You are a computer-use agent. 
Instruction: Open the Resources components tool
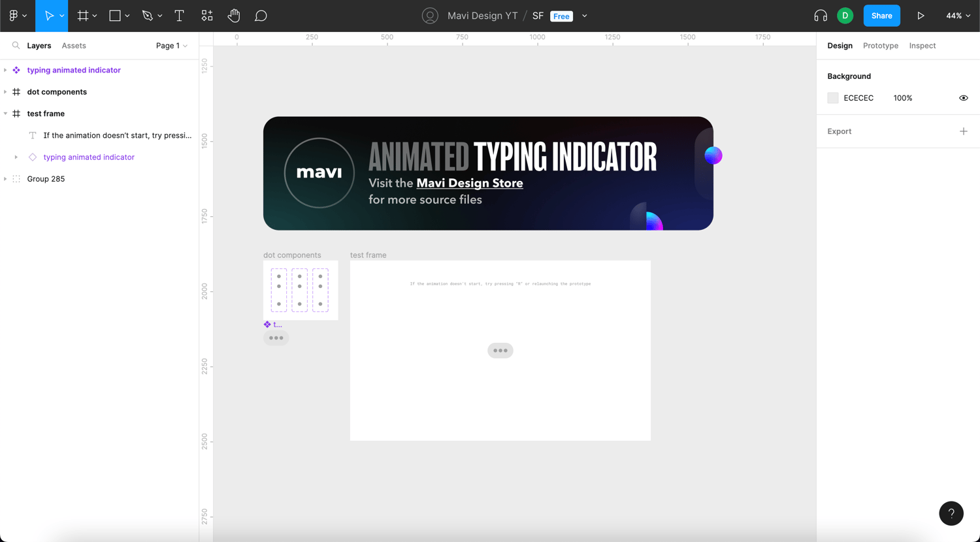[x=207, y=16]
